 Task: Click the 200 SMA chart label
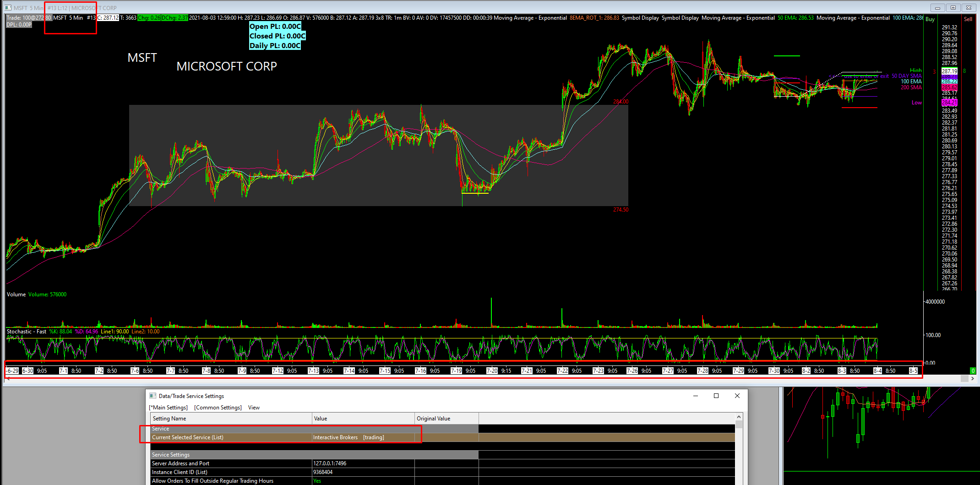tap(911, 87)
